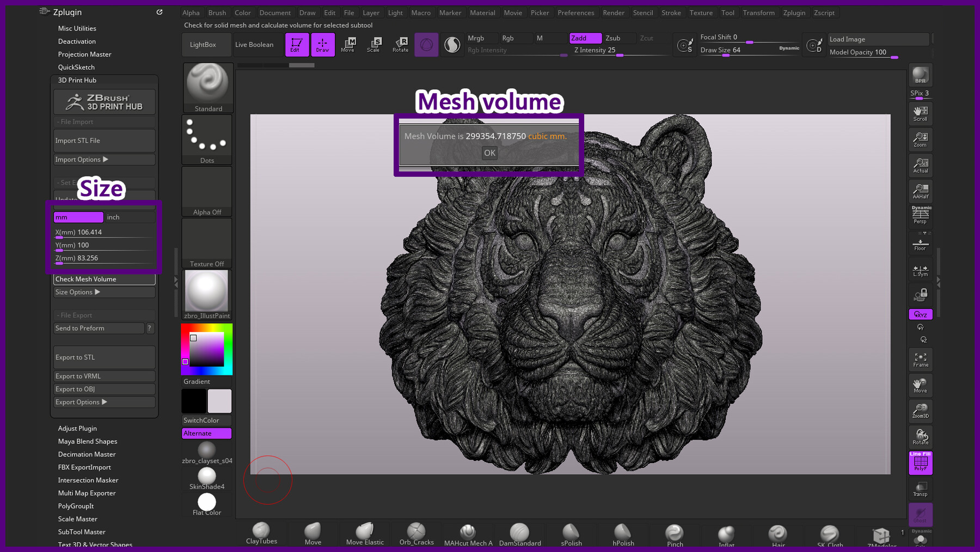Image resolution: width=980 pixels, height=552 pixels.
Task: Open the Preferences menu
Action: pos(575,13)
